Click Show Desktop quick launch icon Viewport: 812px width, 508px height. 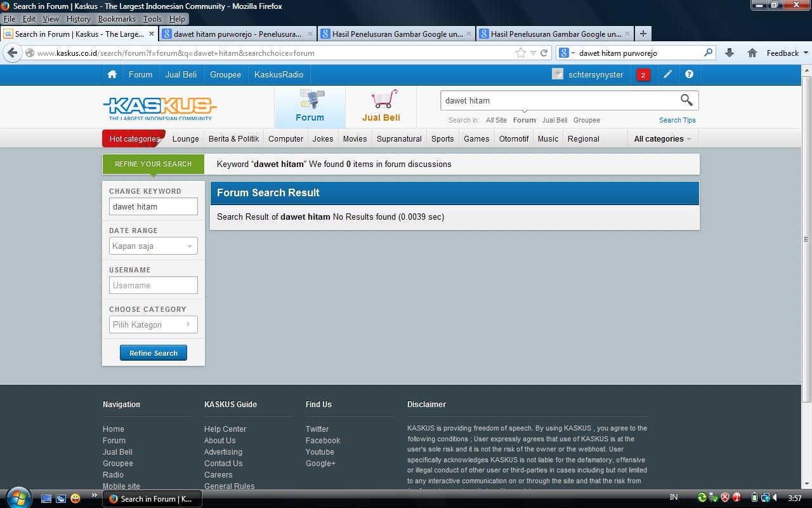pos(46,498)
